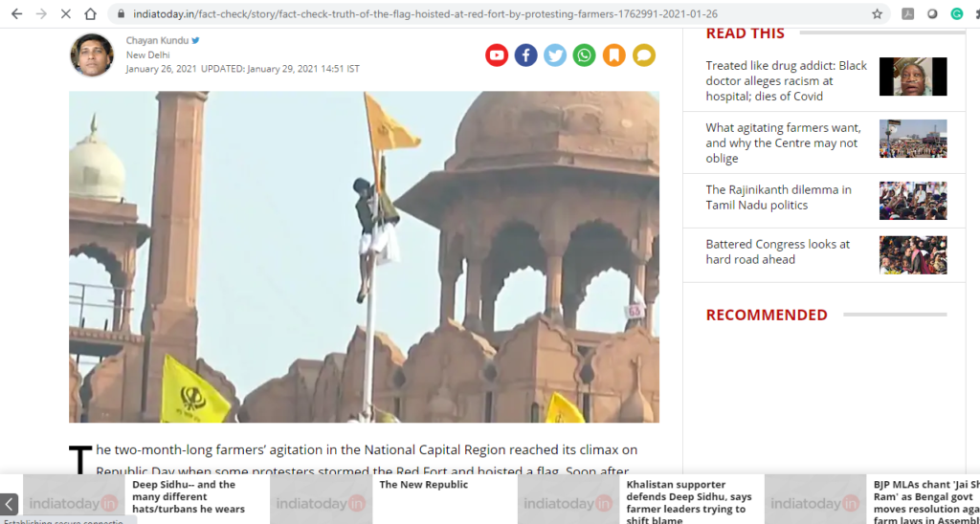Click the agitating farmers story thumbnail
Screen dimensions: 980x524
(912, 139)
